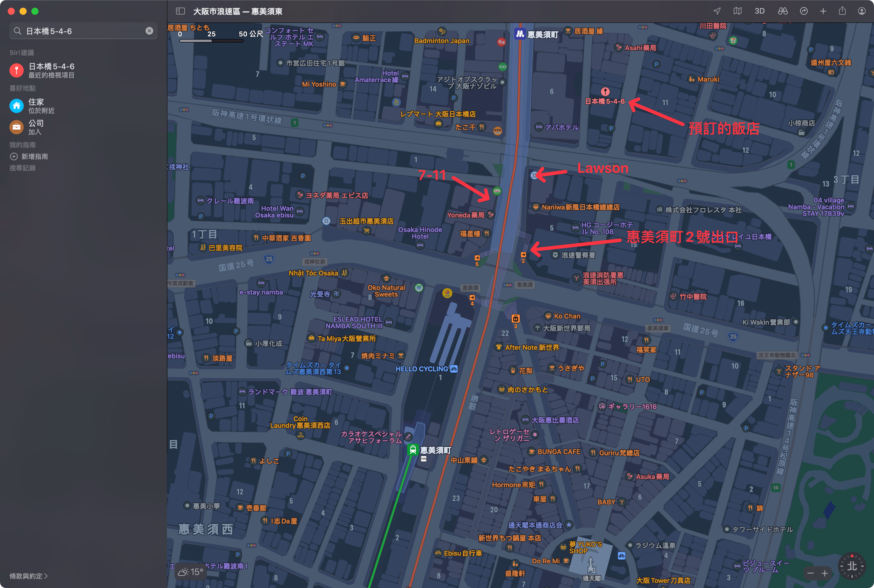The image size is (874, 588).
Task: Click After Note 新世界 marker
Action: pyautogui.click(x=499, y=347)
